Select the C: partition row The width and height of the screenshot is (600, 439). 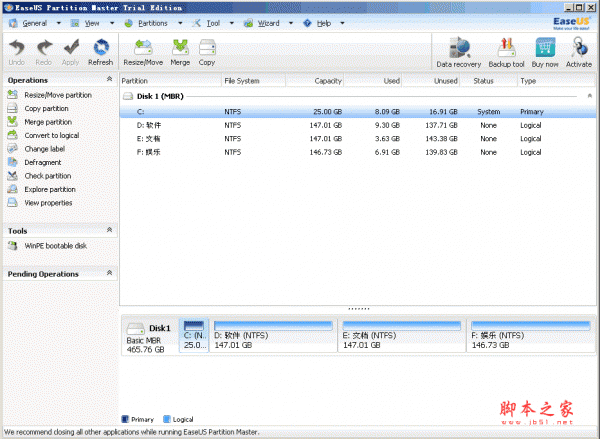358,112
